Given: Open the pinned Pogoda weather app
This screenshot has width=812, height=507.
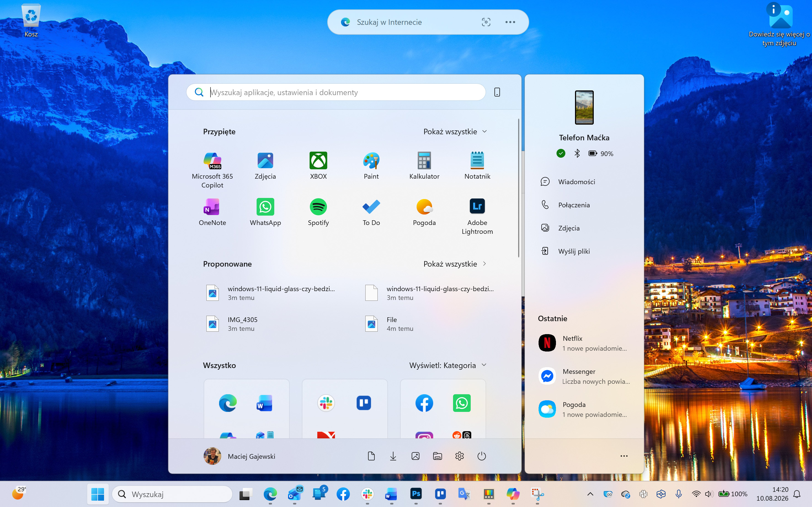Looking at the screenshot, I should [x=424, y=212].
